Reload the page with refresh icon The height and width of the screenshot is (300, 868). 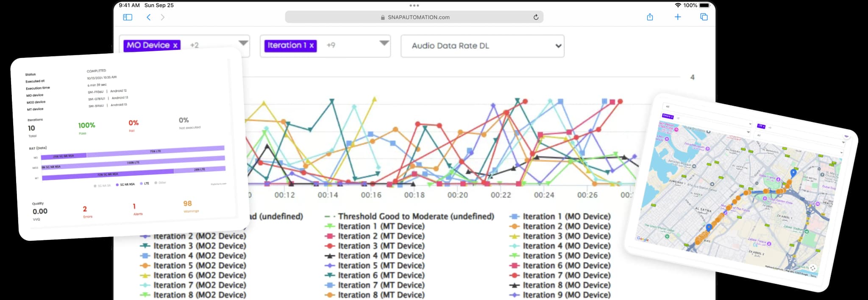(536, 17)
